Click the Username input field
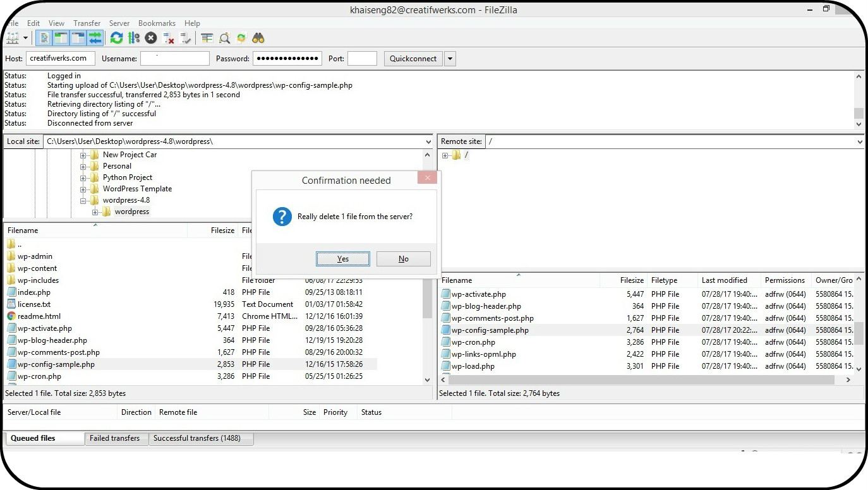 (174, 58)
